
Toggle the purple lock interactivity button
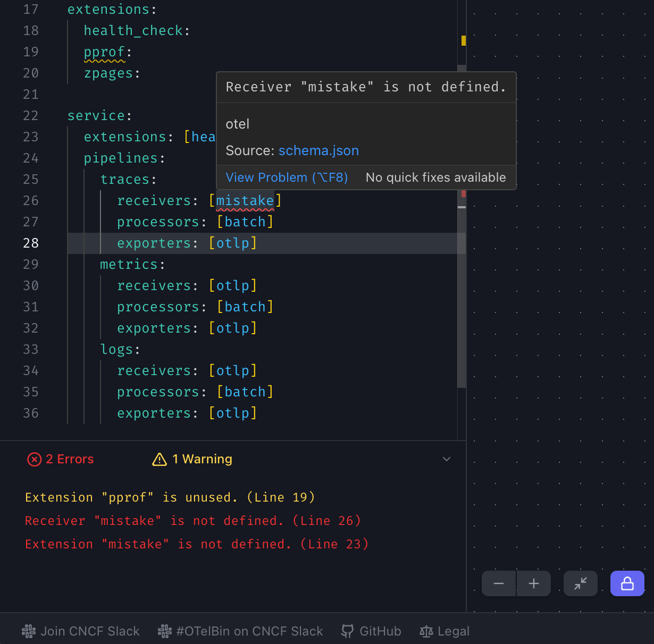(627, 583)
